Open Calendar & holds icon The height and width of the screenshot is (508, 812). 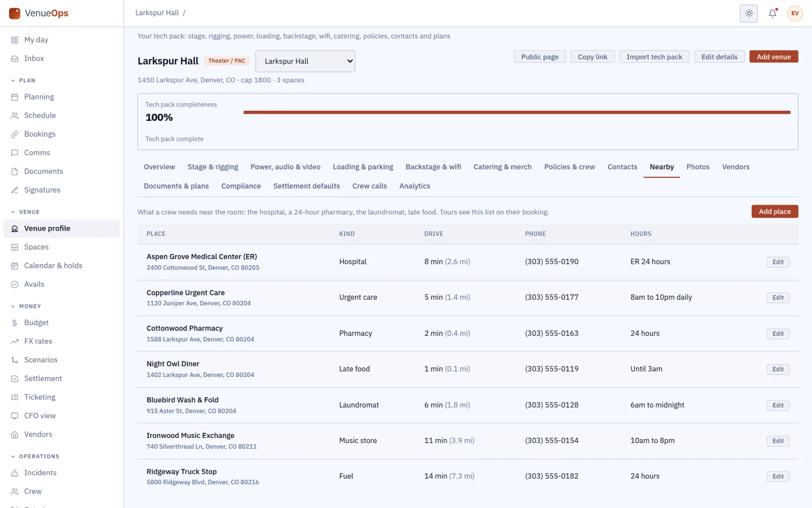(15, 266)
